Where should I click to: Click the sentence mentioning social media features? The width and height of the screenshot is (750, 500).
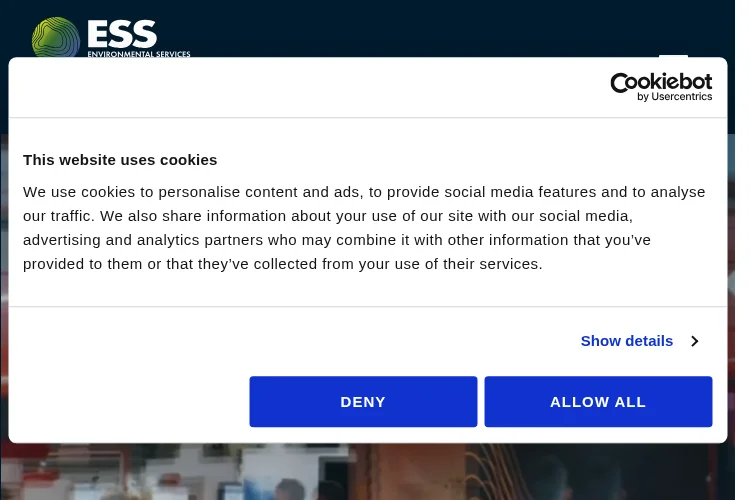pyautogui.click(x=364, y=192)
